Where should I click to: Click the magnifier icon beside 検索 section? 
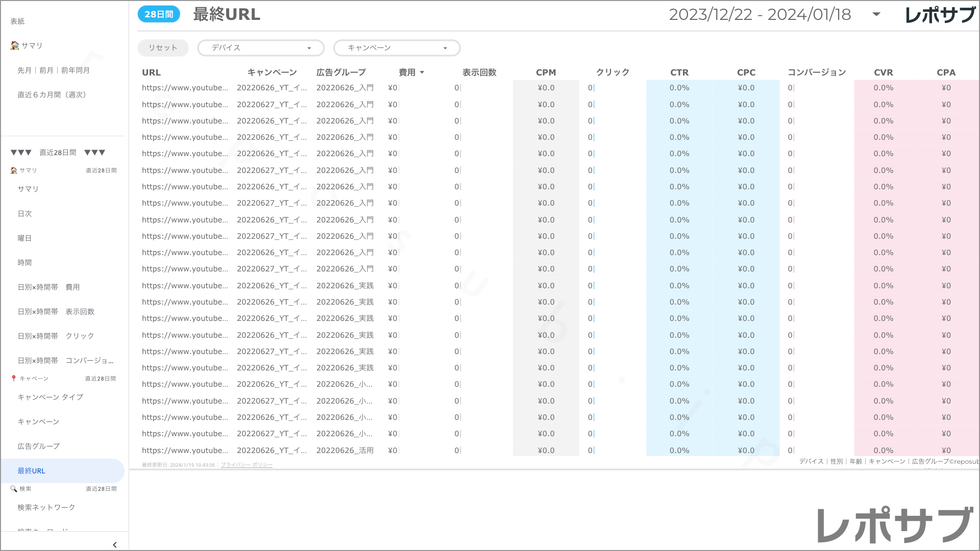coord(14,489)
